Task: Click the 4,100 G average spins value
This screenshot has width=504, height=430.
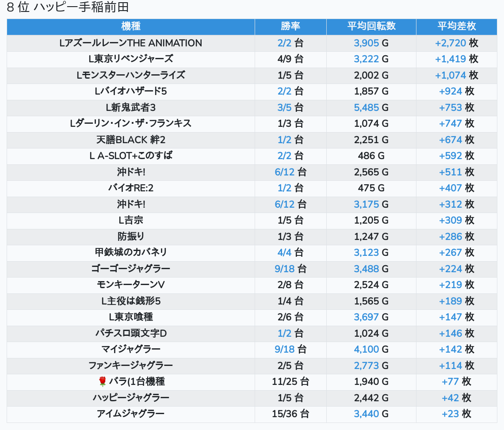Action: point(371,349)
